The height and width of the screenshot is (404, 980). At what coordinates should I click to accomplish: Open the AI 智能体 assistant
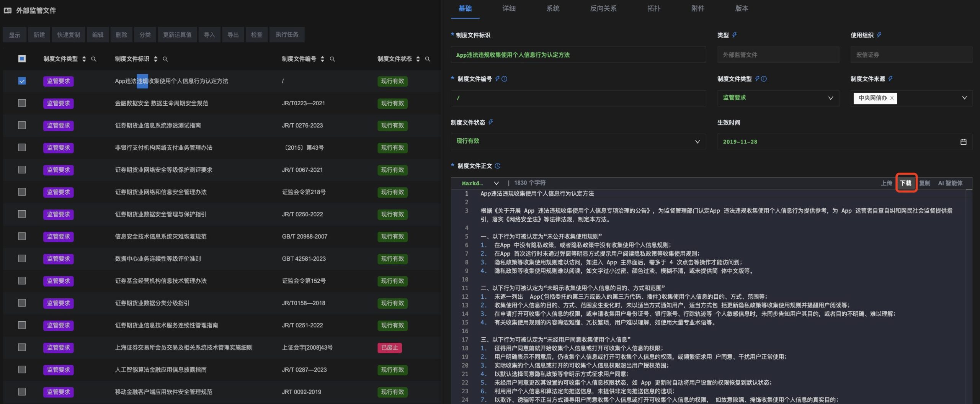(950, 183)
